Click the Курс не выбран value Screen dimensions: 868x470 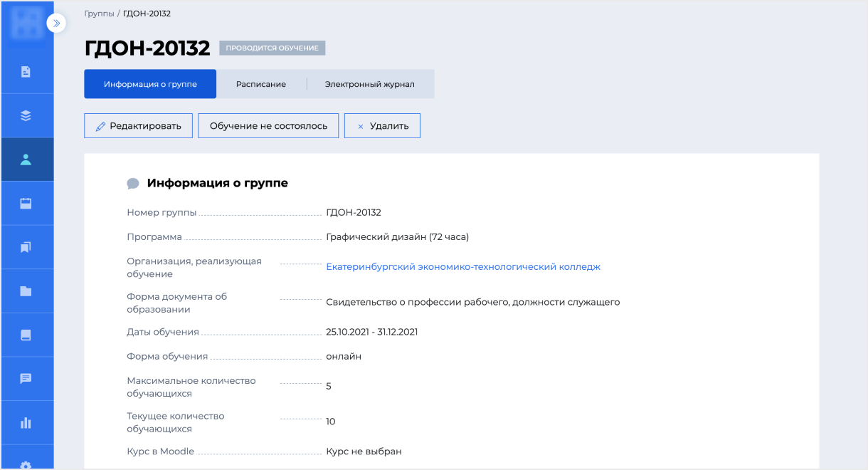pos(364,451)
